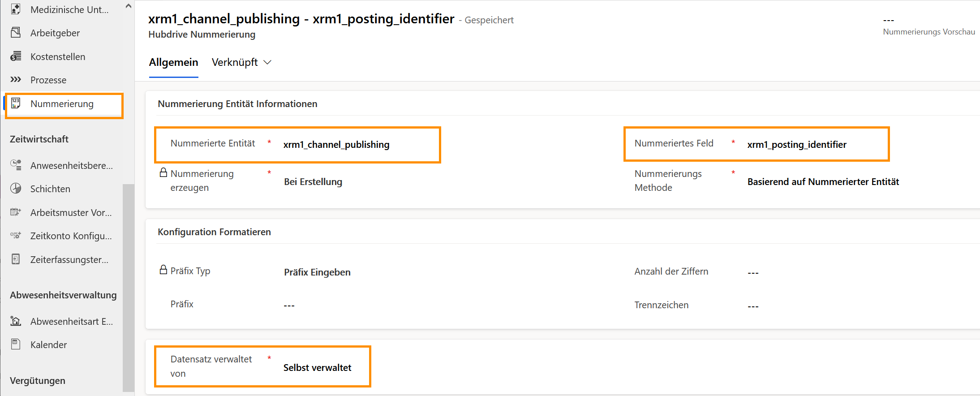Open Anwesenheitsbereich menu item in sidebar
The image size is (980, 396).
[x=71, y=166]
